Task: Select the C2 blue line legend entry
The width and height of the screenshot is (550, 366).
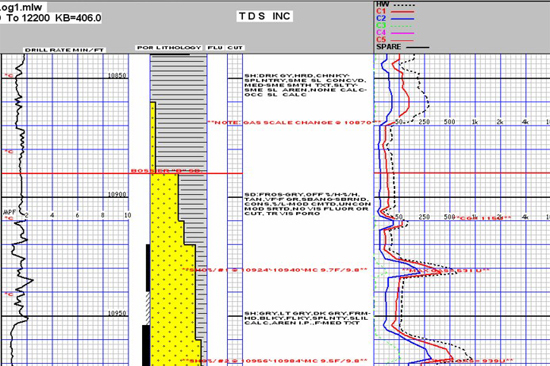Action: 395,19
